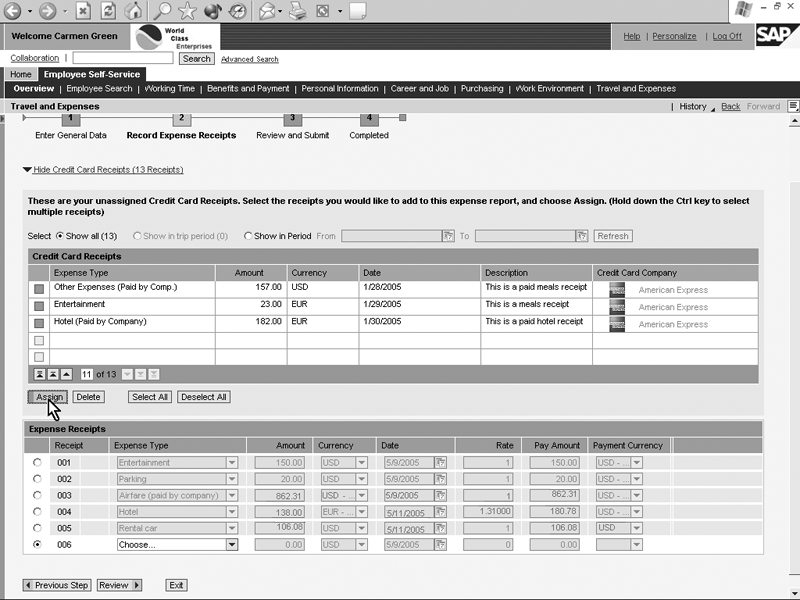This screenshot has width=800, height=600.
Task: Open Expense Type dropdown for receipt 001 Entertainment
Action: point(232,463)
